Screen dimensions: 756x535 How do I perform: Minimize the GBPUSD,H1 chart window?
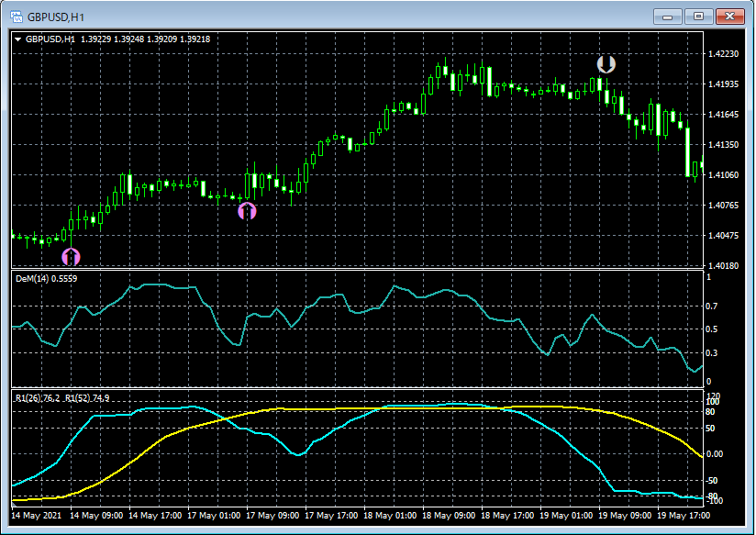tap(669, 16)
